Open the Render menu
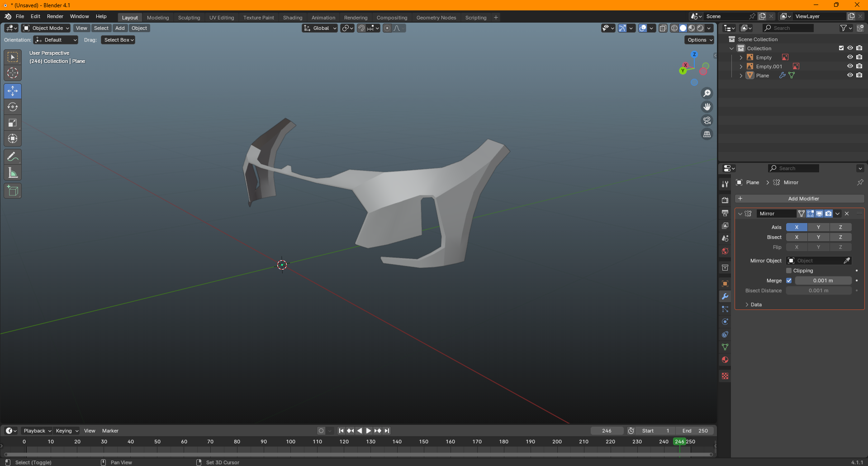Screen dimensions: 868x466 pyautogui.click(x=55, y=16)
